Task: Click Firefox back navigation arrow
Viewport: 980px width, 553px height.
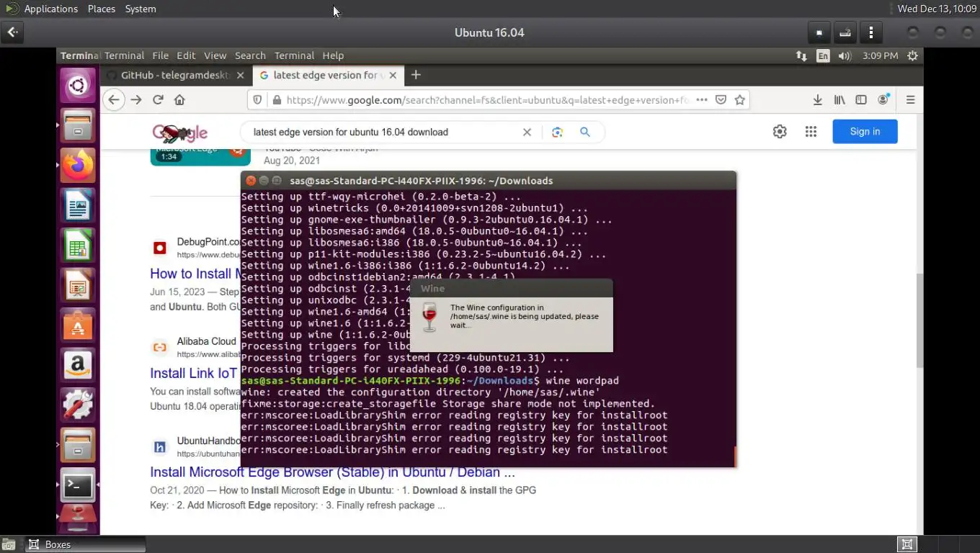Action: [x=113, y=100]
